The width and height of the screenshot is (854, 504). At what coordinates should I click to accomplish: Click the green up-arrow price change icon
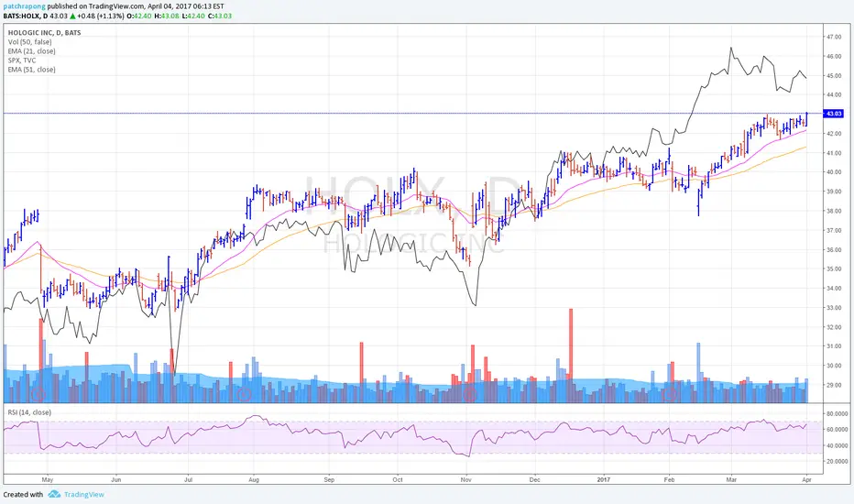72,16
